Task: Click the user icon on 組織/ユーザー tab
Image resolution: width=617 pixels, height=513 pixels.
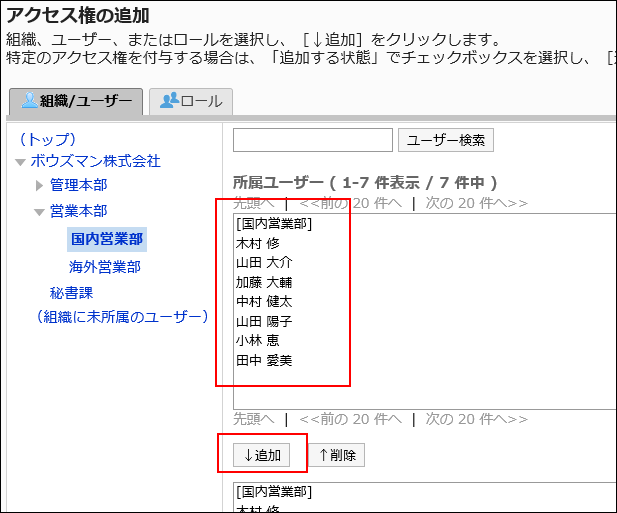Action: (x=30, y=100)
